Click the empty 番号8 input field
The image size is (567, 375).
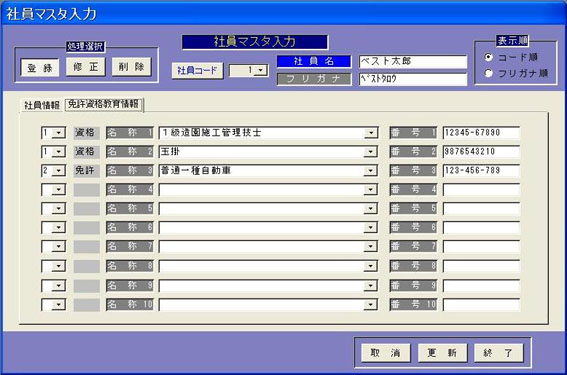click(x=481, y=267)
